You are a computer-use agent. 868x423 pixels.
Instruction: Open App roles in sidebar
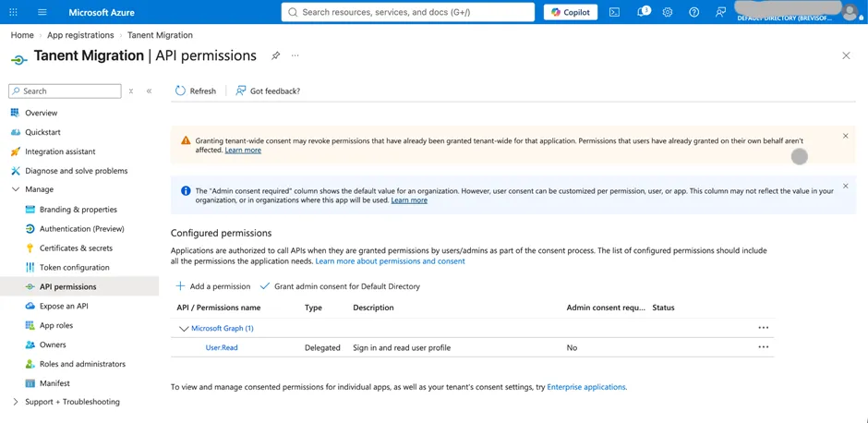56,325
